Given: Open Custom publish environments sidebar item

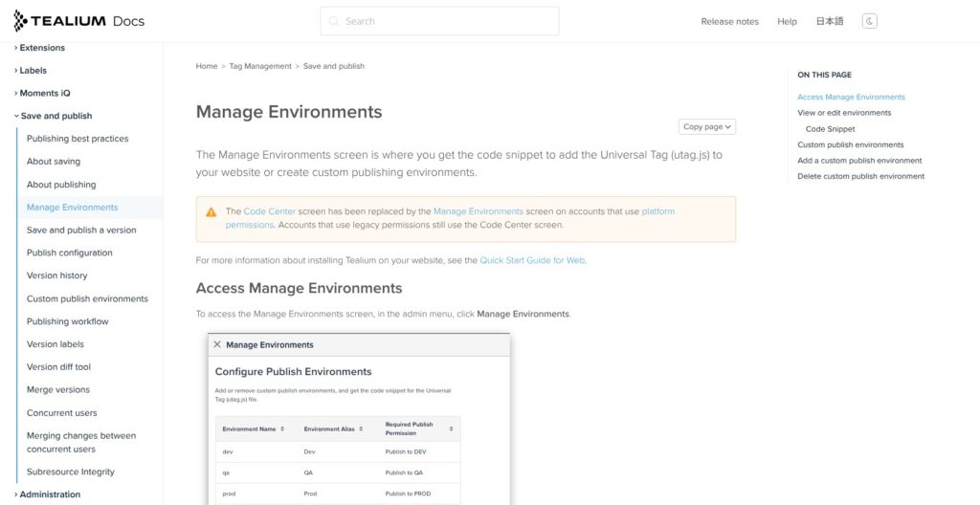Looking at the screenshot, I should [87, 298].
